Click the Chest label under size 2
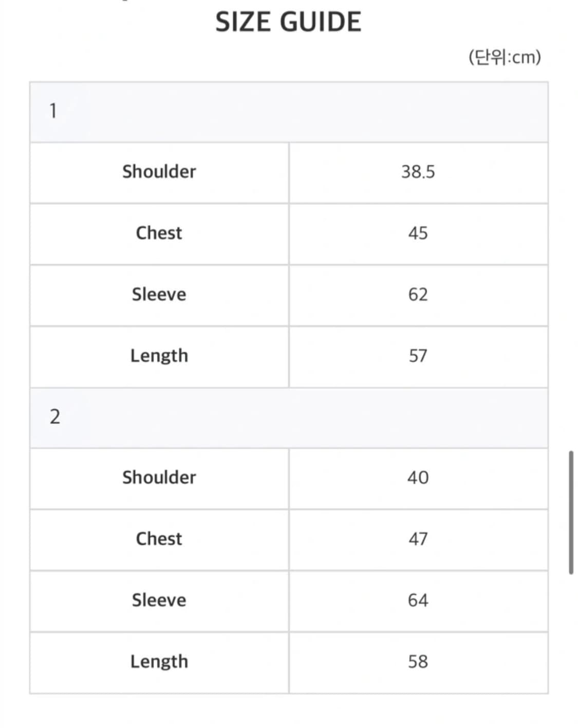Screen dimensions: 578x728 coord(159,539)
